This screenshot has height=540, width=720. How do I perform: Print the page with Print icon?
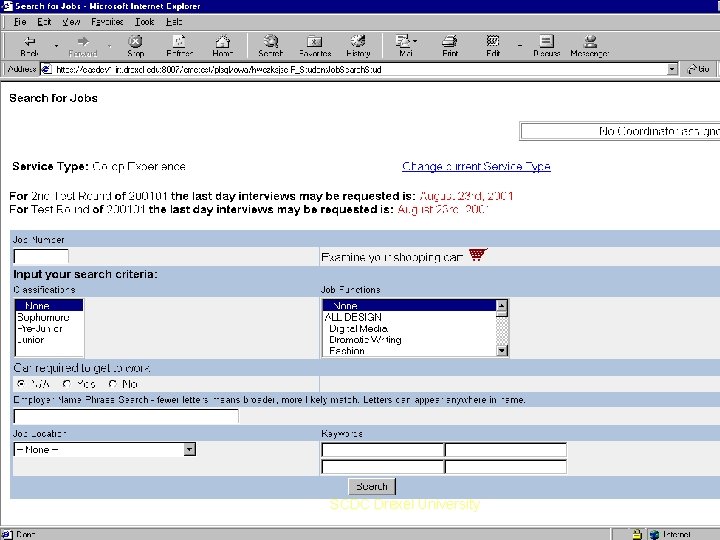coord(450,46)
